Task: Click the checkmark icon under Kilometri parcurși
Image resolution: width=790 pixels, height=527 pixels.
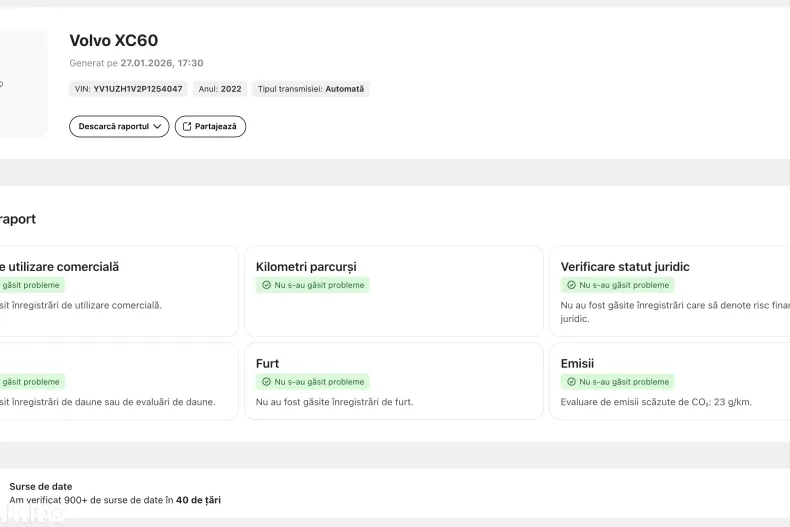Action: (266, 285)
